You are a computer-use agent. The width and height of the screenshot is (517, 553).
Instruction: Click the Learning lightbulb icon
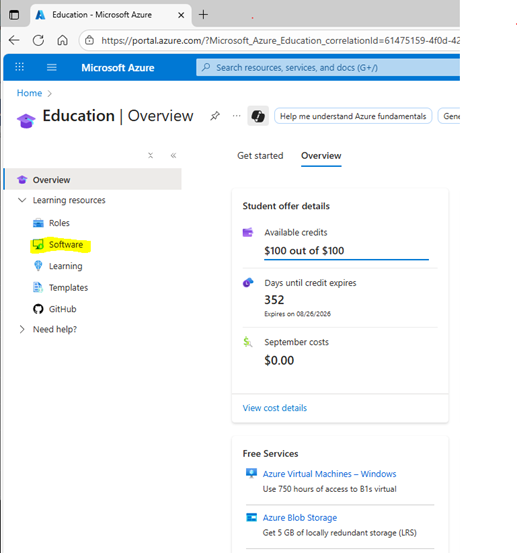coord(38,266)
